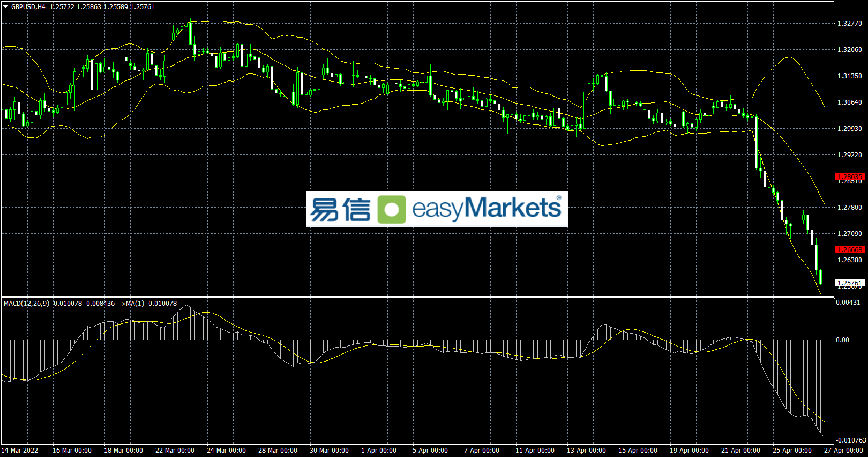Click the 1.27800 price axis label

[850, 208]
